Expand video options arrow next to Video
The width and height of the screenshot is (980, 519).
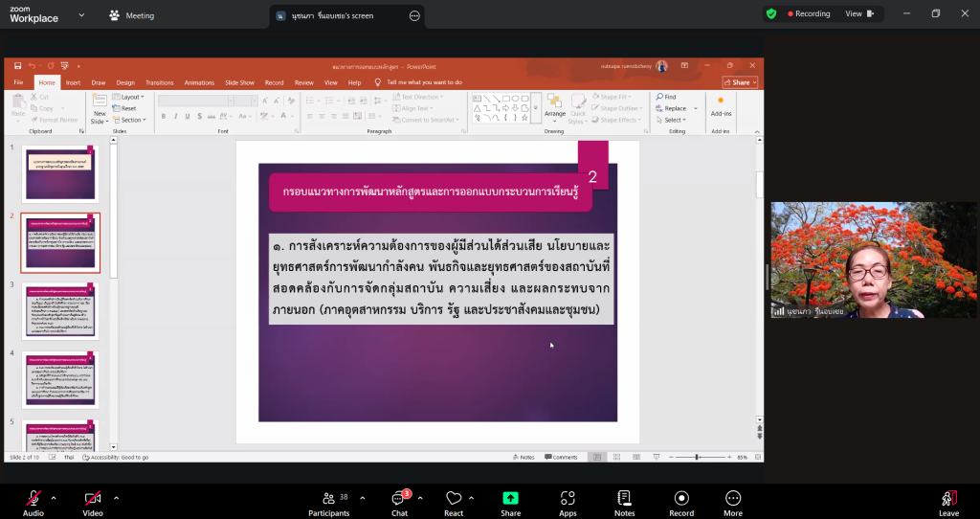[x=117, y=498]
